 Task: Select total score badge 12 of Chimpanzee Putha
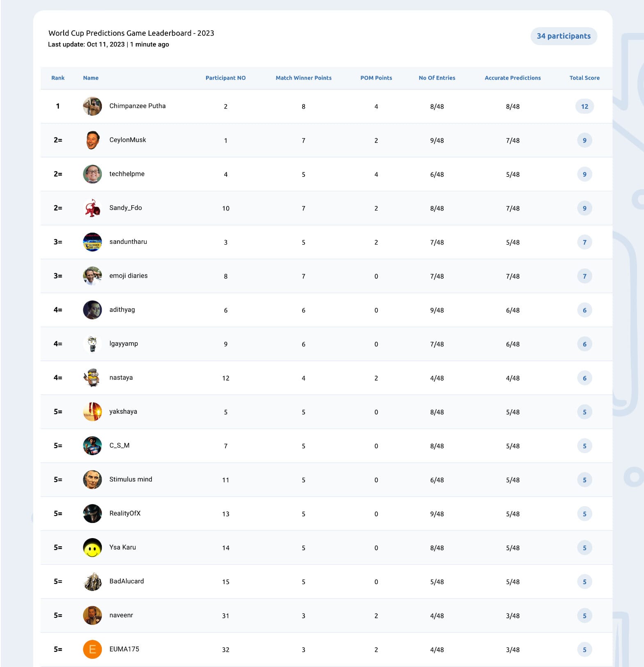coord(584,107)
